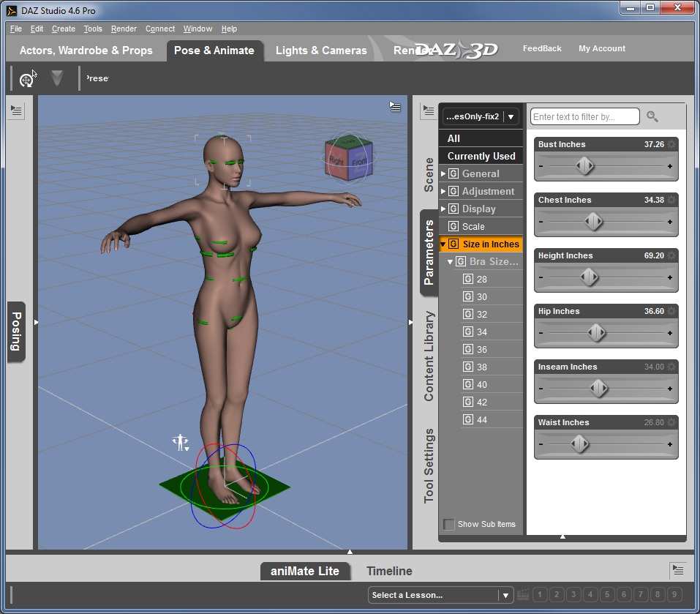Viewport: 700px width, 614px height.
Task: Click the Chest Inches slider handle
Action: coord(593,222)
